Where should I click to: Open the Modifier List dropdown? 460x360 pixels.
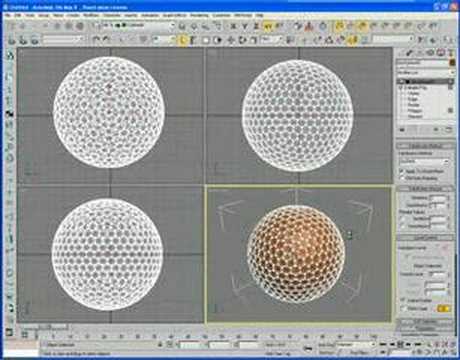426,73
